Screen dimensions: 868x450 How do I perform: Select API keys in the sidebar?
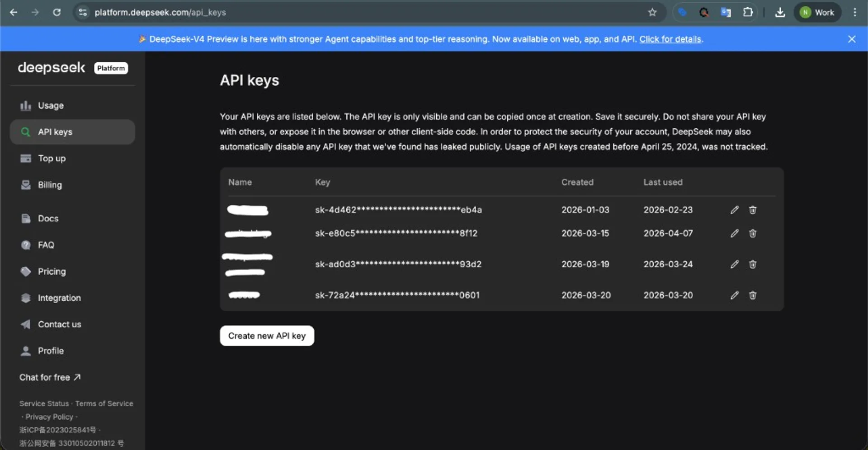coord(72,132)
